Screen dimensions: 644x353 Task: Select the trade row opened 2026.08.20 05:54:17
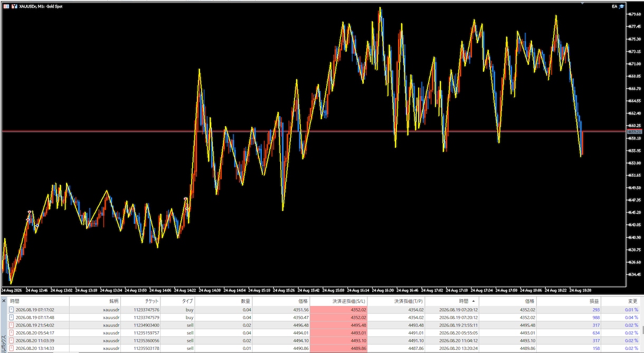coord(323,333)
